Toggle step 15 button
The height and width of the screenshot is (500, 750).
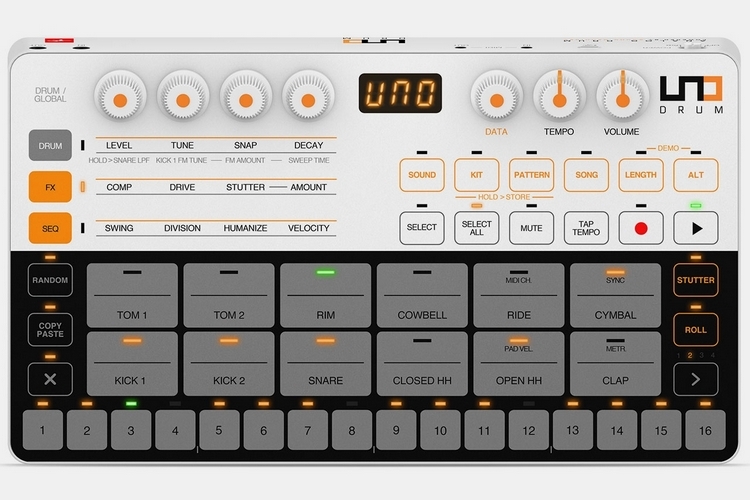pos(661,430)
